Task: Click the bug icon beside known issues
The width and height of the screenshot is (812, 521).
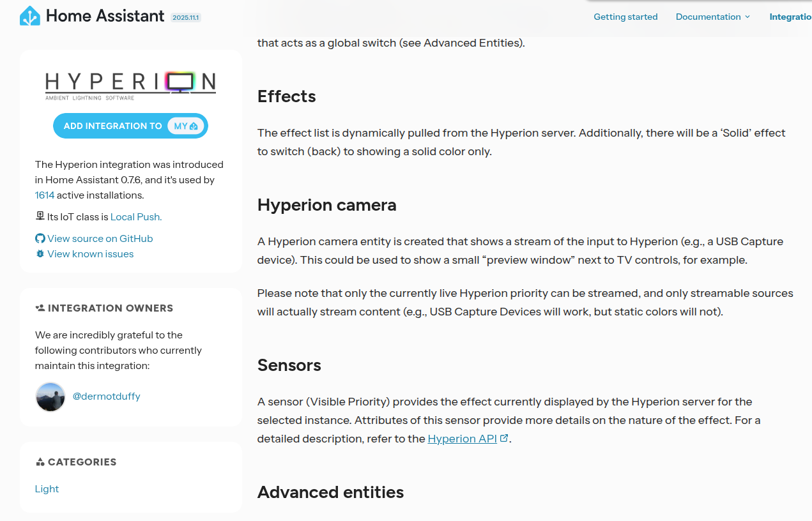Action: (40, 253)
